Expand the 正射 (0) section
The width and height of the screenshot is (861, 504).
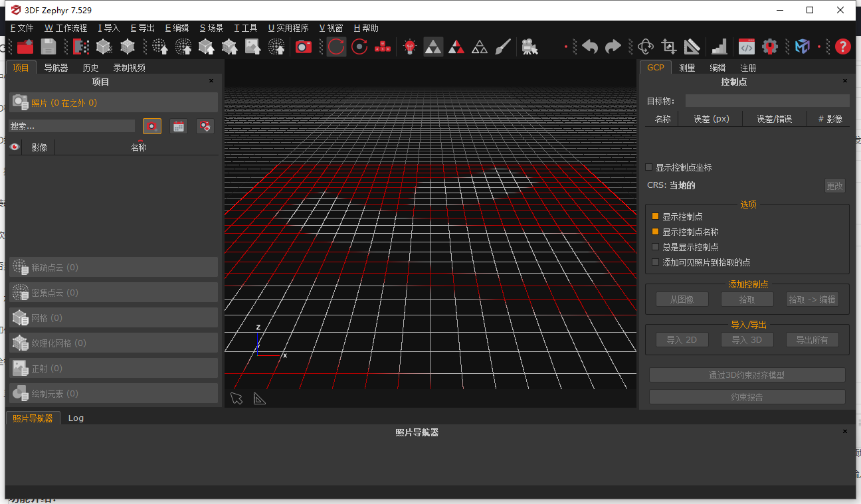click(114, 368)
